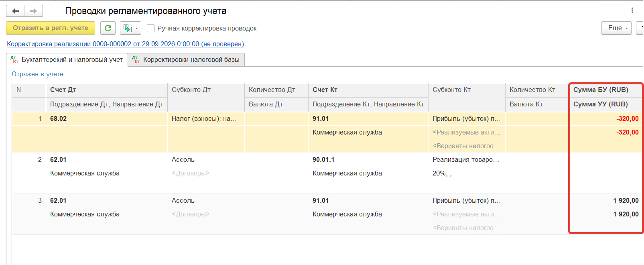Click the 'Отражен в учете' status link
This screenshot has height=265, width=644.
37,74
